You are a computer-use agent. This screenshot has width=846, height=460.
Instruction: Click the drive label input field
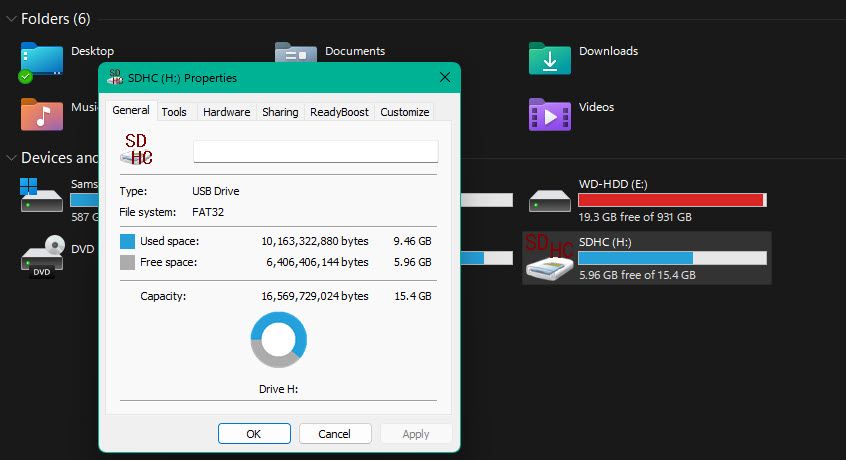[x=316, y=152]
